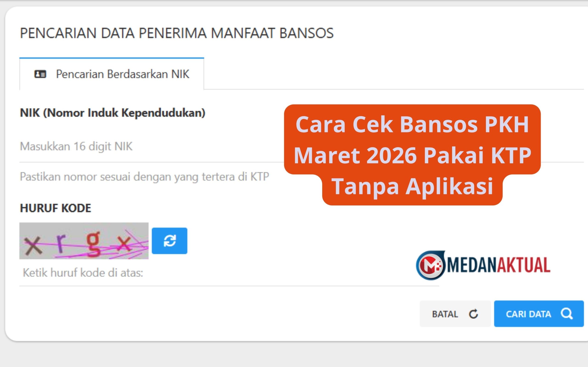This screenshot has width=588, height=367.
Task: Click the red letter g in captcha
Action: [93, 244]
